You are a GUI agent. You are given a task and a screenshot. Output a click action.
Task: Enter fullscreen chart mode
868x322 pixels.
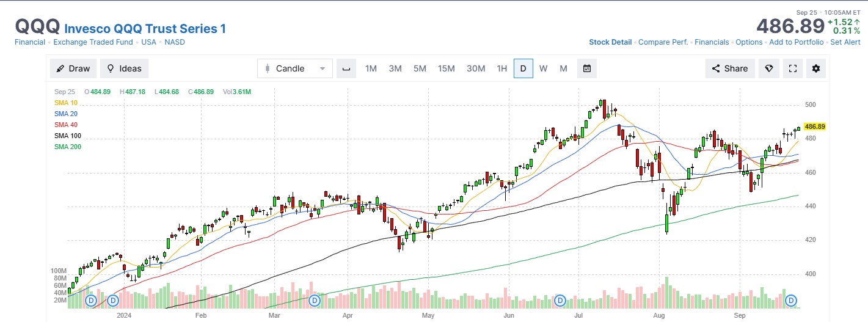tap(793, 68)
